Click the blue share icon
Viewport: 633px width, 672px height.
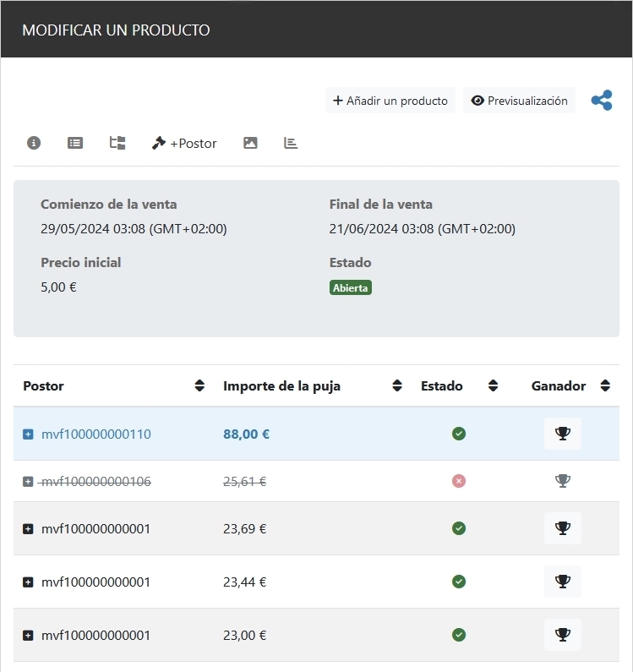(x=602, y=101)
